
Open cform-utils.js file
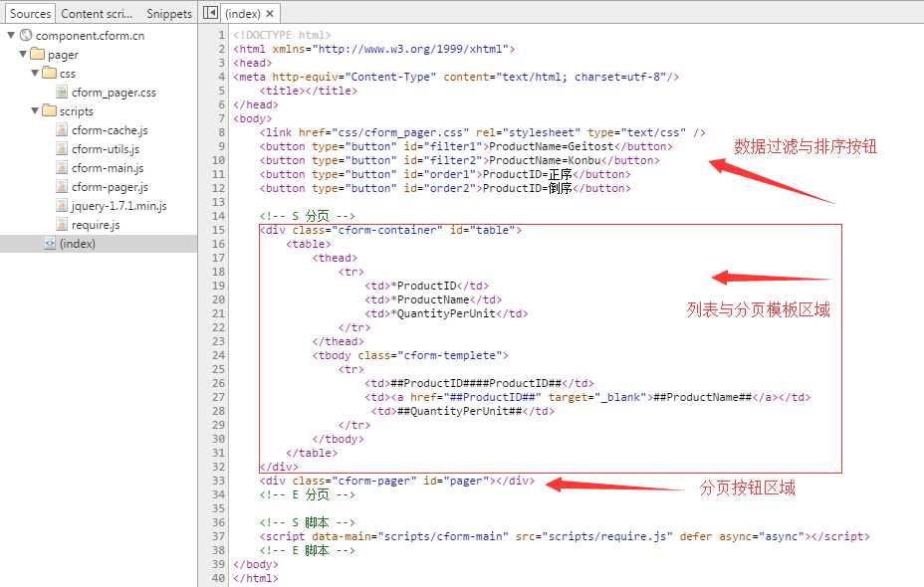coord(106,149)
